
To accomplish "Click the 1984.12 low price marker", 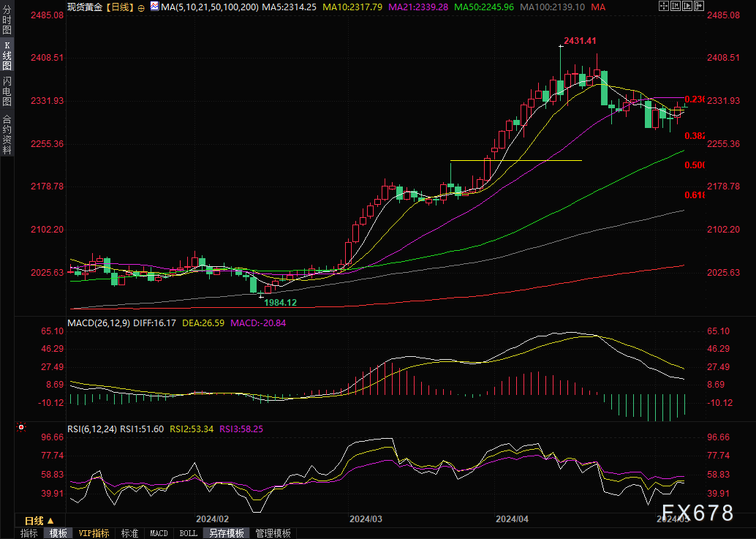I will click(280, 302).
